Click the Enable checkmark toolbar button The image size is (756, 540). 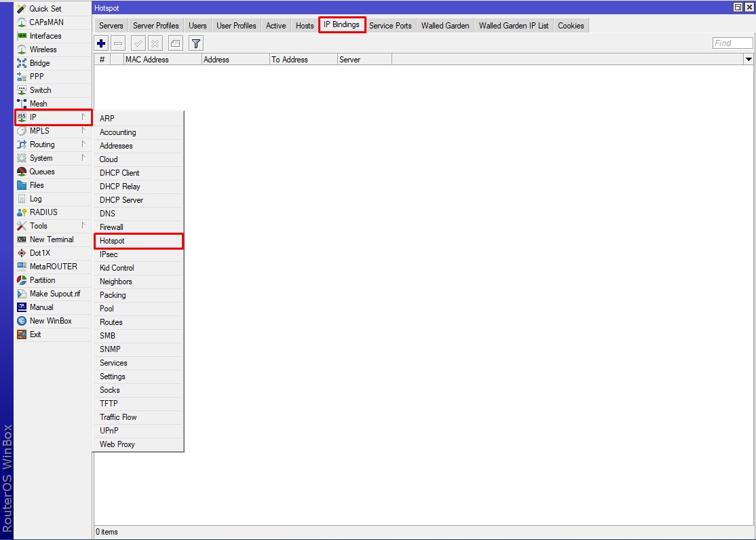point(138,43)
